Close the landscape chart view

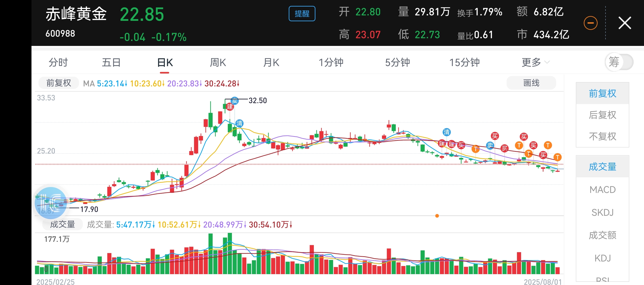(625, 23)
